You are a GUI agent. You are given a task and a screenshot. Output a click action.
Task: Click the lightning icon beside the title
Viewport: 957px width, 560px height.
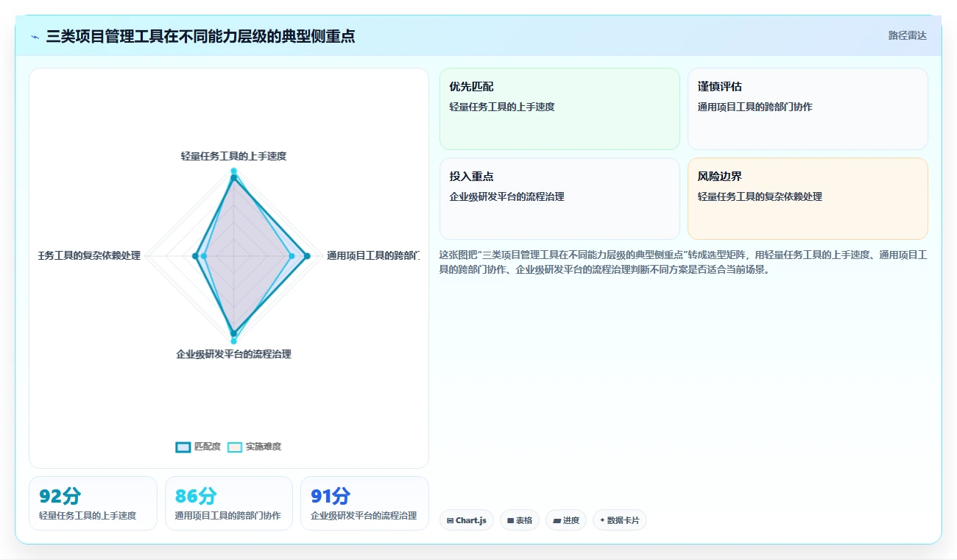pos(35,37)
